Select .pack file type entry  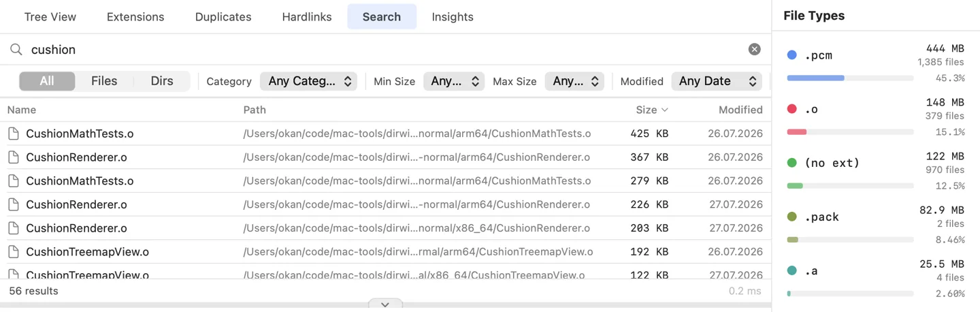(x=876, y=225)
